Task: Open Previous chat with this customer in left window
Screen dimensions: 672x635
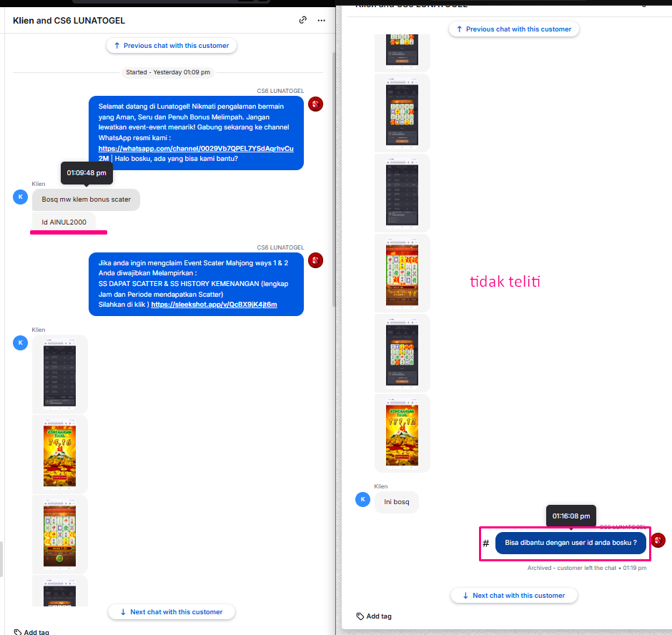Action: [x=172, y=46]
